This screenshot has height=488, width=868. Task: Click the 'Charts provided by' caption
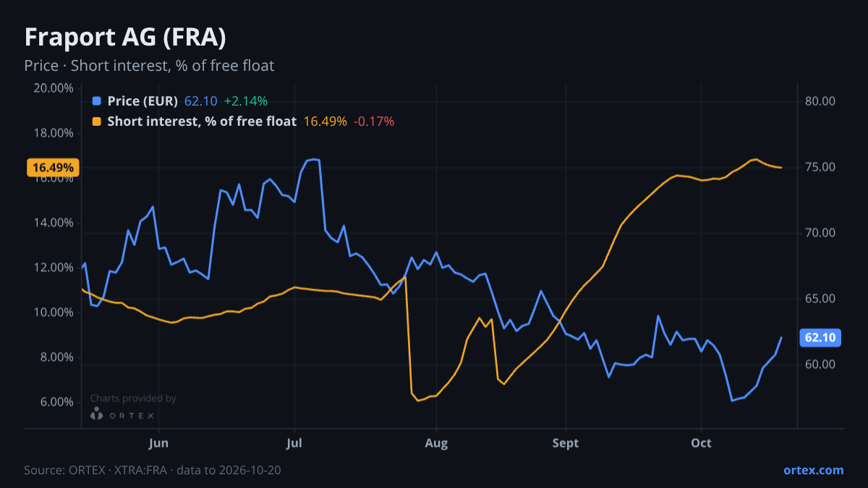[133, 398]
